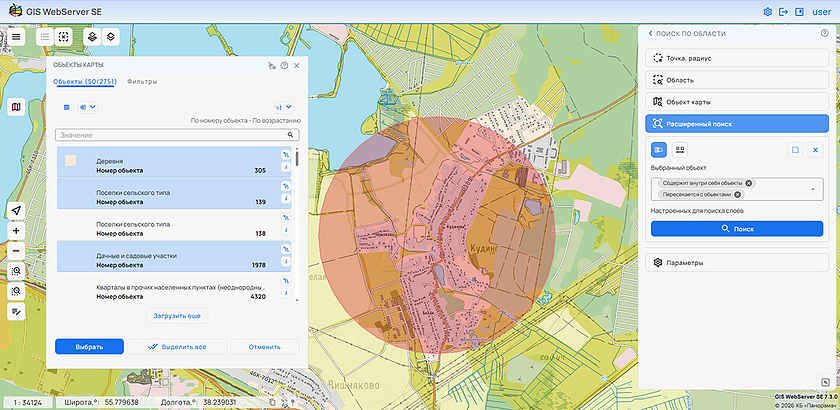Click the geolocation arrow tool
This screenshot has width=840, height=410.
16,210
